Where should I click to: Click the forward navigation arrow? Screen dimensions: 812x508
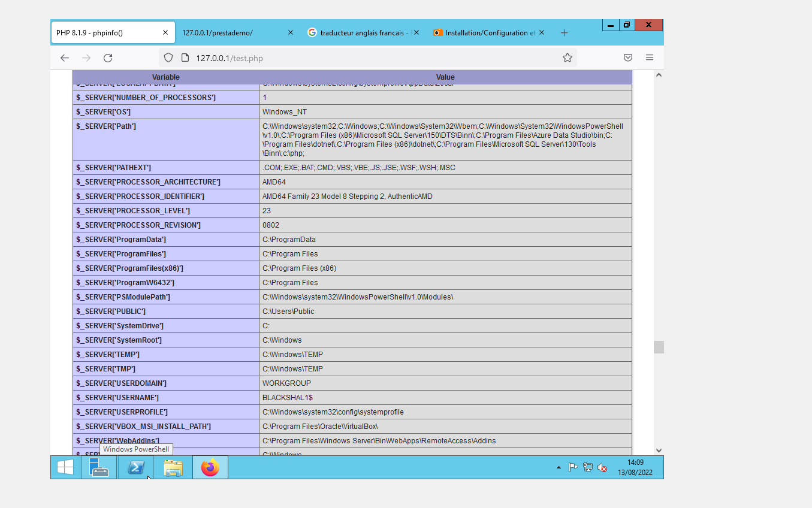(x=86, y=58)
